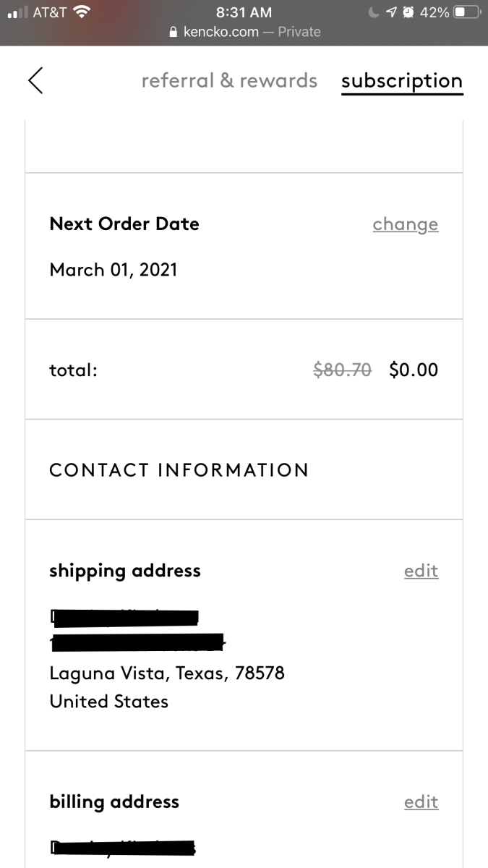
Task: Select the subscription tab
Action: [x=402, y=81]
